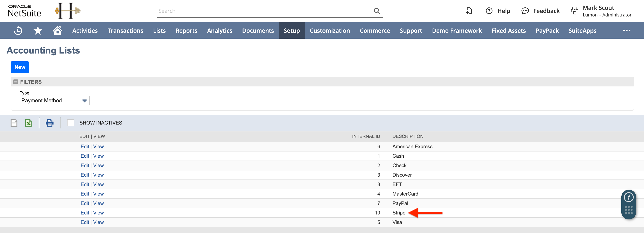Screen dimensions: 644x233
Task: Go to the dashboard via the home icon
Action: tap(57, 30)
